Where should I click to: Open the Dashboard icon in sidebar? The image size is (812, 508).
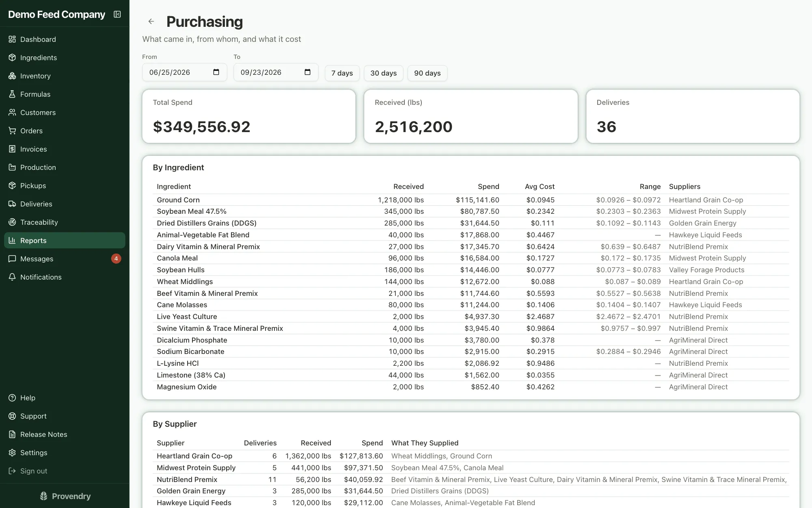12,39
